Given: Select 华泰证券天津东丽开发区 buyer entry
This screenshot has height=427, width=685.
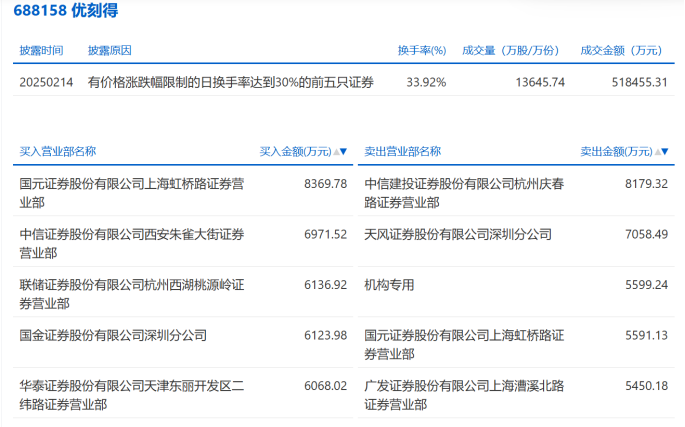Looking at the screenshot, I should (x=131, y=394).
